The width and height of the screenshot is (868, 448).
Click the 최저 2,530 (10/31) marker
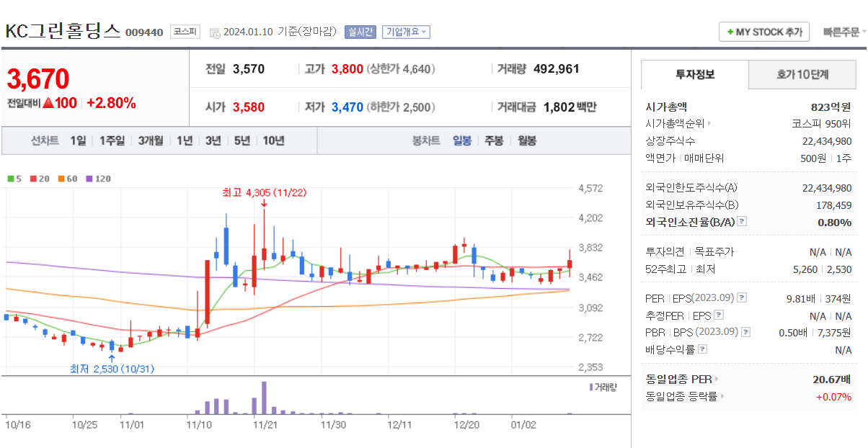112,369
